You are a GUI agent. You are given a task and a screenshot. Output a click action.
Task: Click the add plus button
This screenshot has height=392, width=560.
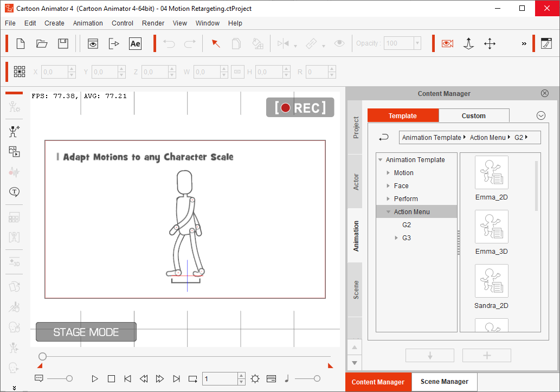487,356
